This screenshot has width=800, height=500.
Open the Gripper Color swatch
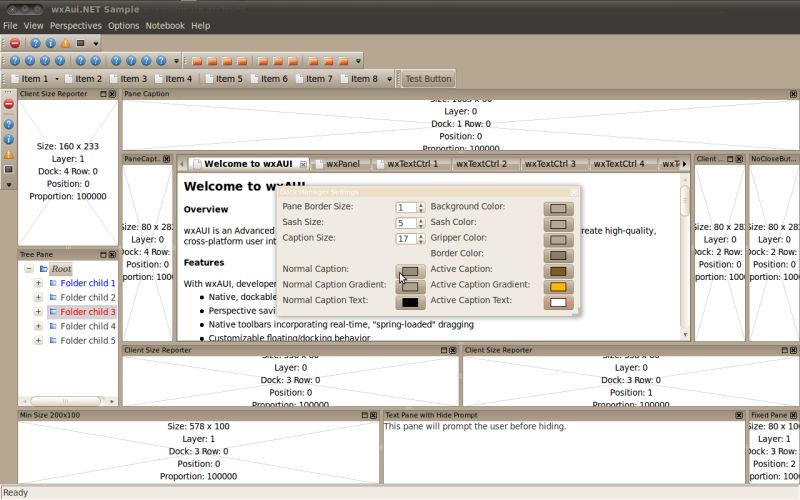point(558,240)
